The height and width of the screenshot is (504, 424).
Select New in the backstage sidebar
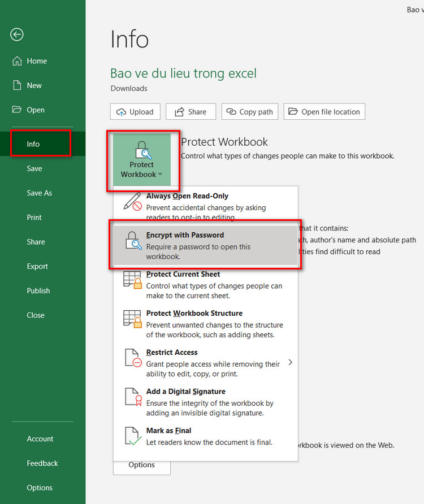point(43,85)
